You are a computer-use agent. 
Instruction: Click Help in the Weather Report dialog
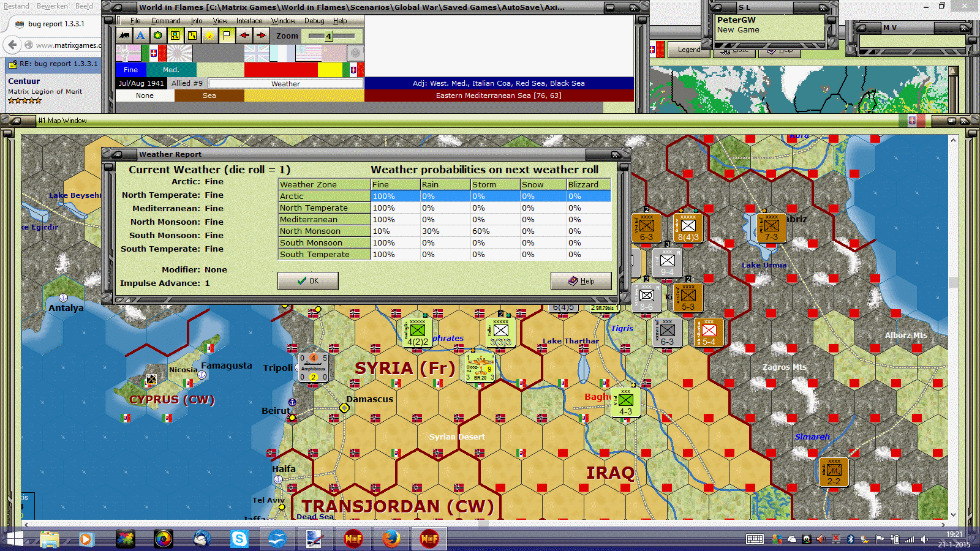tap(581, 281)
